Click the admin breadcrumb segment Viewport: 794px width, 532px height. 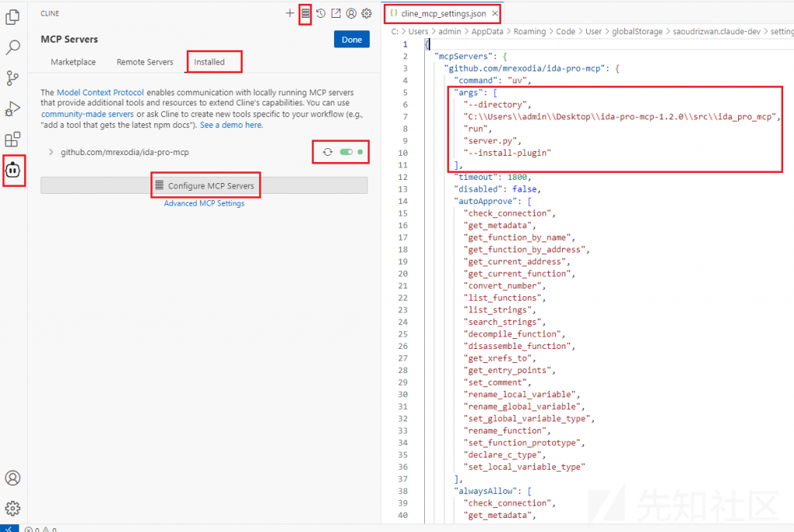[450, 32]
